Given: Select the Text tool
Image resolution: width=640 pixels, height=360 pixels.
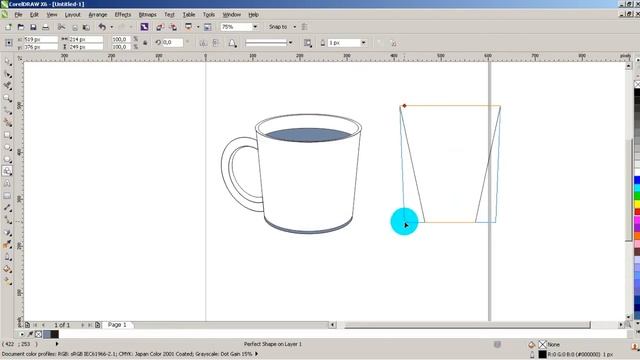Looking at the screenshot, I should 7,184.
